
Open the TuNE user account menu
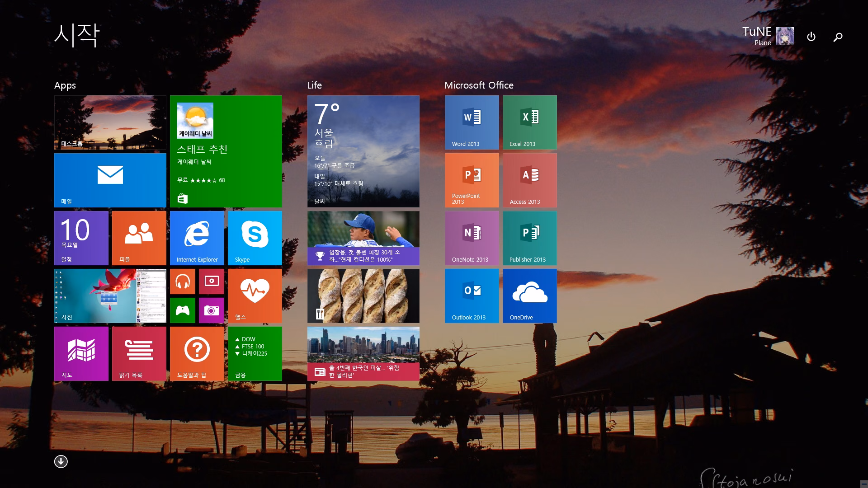768,36
